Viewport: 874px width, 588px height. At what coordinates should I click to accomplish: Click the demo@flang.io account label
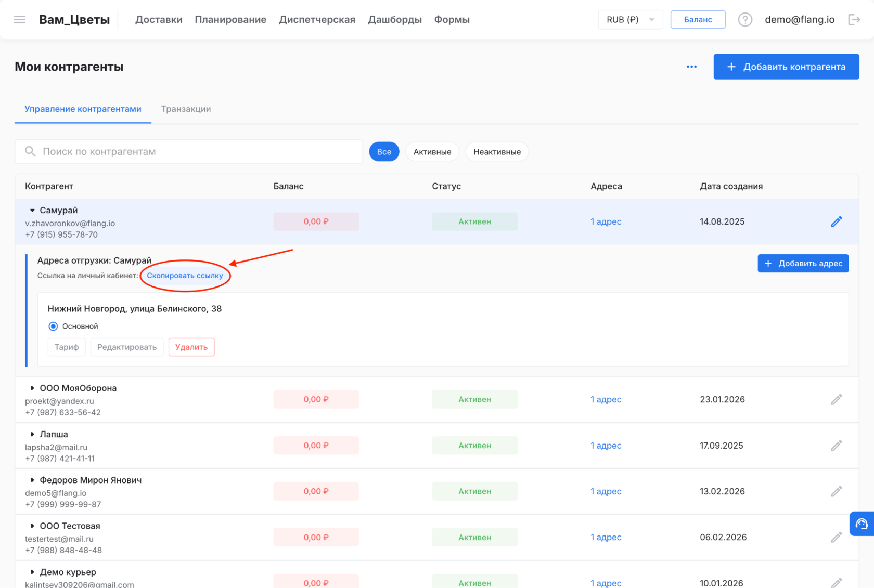800,20
